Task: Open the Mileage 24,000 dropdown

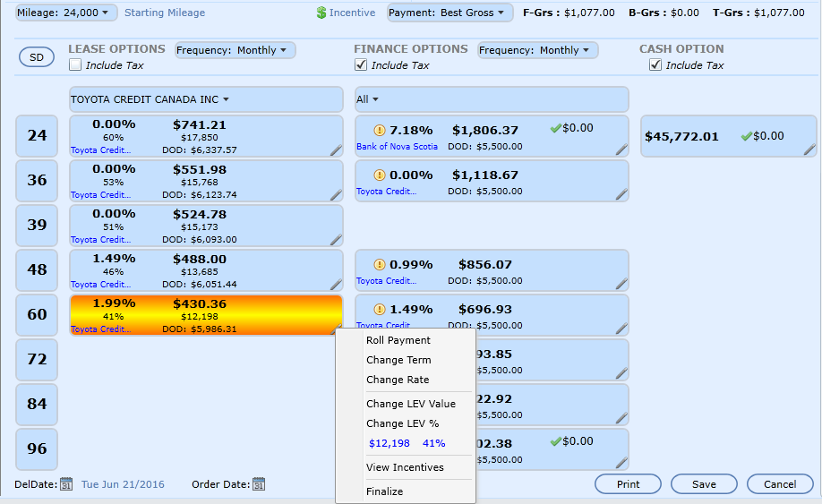Action: [x=66, y=13]
